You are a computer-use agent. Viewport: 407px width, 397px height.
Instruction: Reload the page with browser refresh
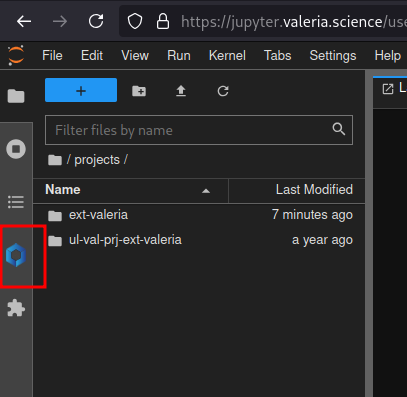96,21
